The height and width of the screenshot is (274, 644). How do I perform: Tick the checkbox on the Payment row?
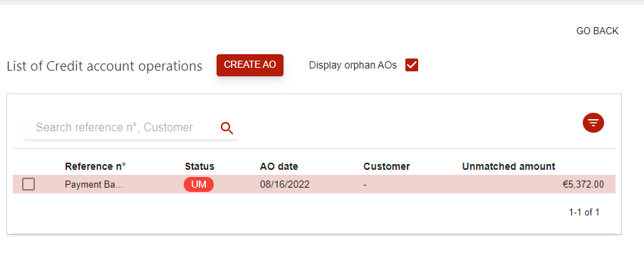click(x=28, y=184)
